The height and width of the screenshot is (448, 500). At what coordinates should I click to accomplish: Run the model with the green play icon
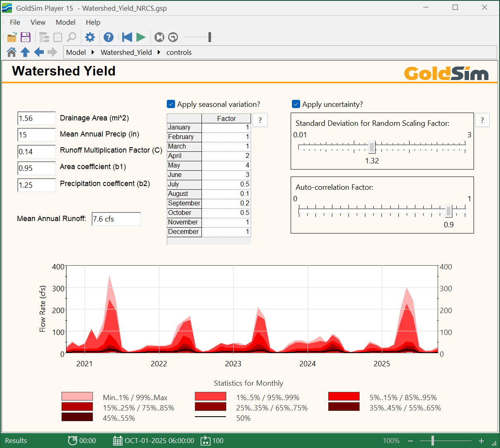141,37
